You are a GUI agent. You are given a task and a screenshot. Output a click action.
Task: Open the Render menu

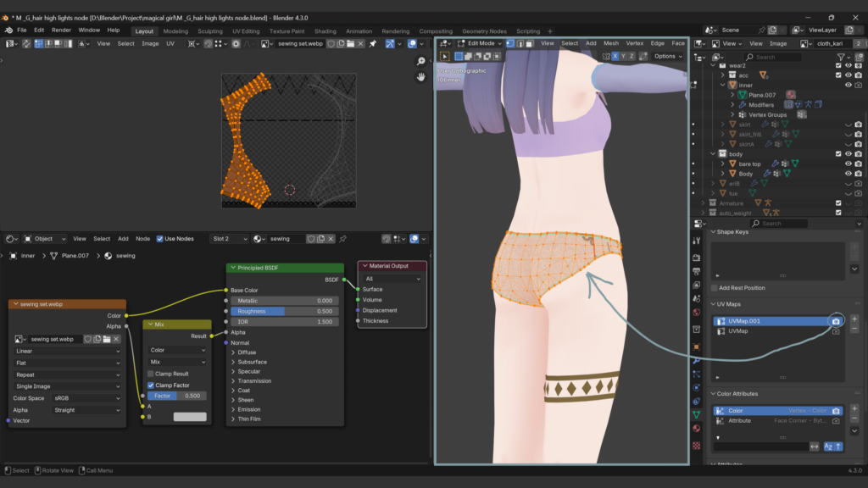[x=61, y=30]
